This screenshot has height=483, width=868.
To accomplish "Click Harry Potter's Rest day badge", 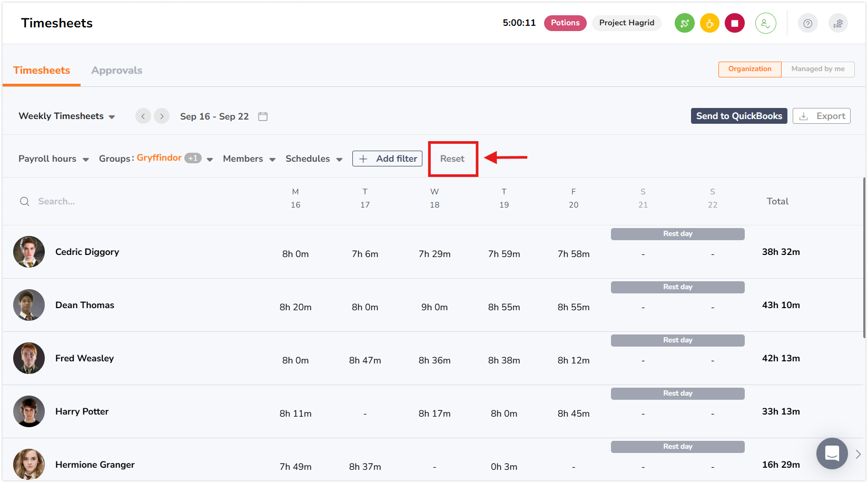I will tap(678, 393).
